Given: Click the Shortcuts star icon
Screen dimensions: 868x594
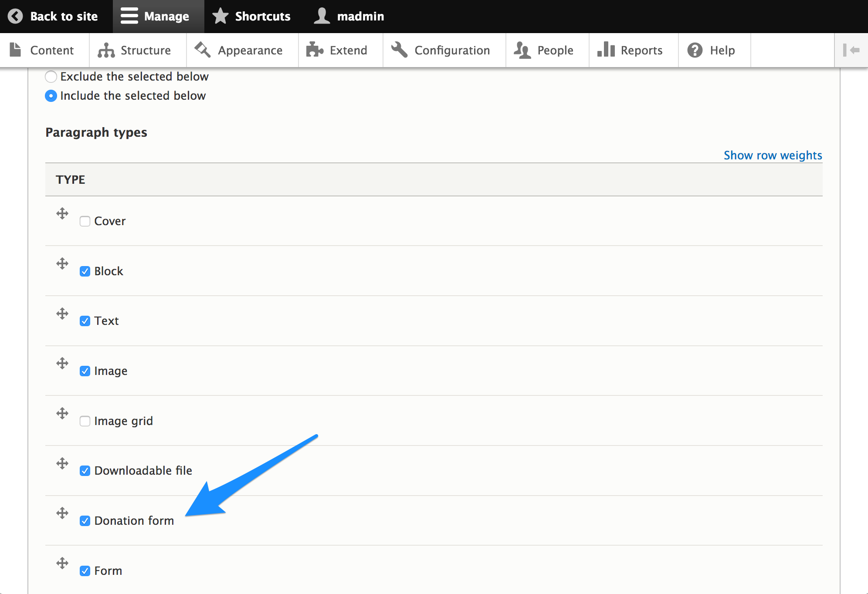Looking at the screenshot, I should (220, 16).
